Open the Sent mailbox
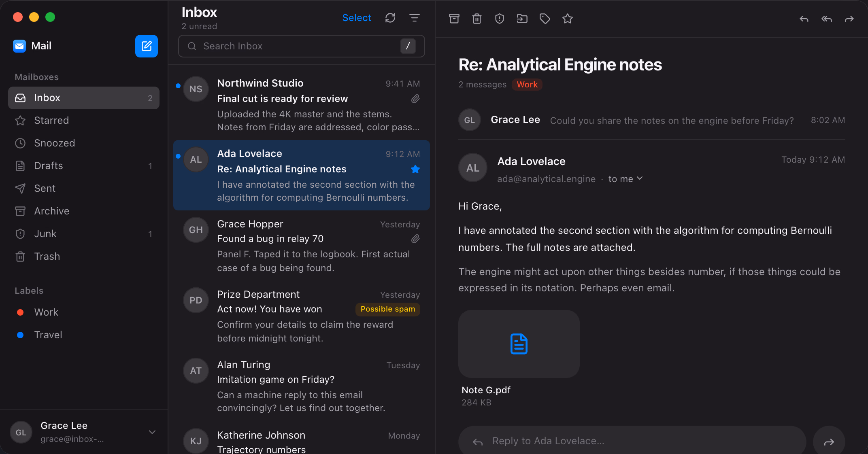This screenshot has height=454, width=868. [x=84, y=189]
